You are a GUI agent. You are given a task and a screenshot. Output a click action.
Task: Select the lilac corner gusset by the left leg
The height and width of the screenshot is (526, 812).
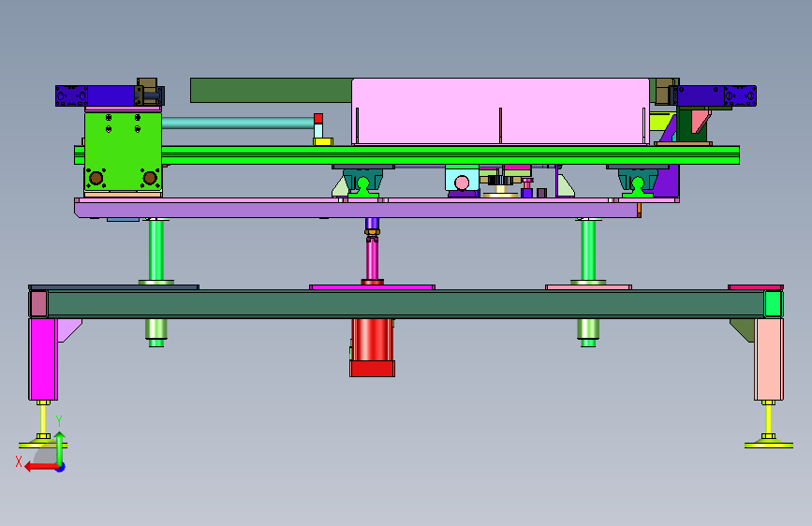[x=69, y=330]
